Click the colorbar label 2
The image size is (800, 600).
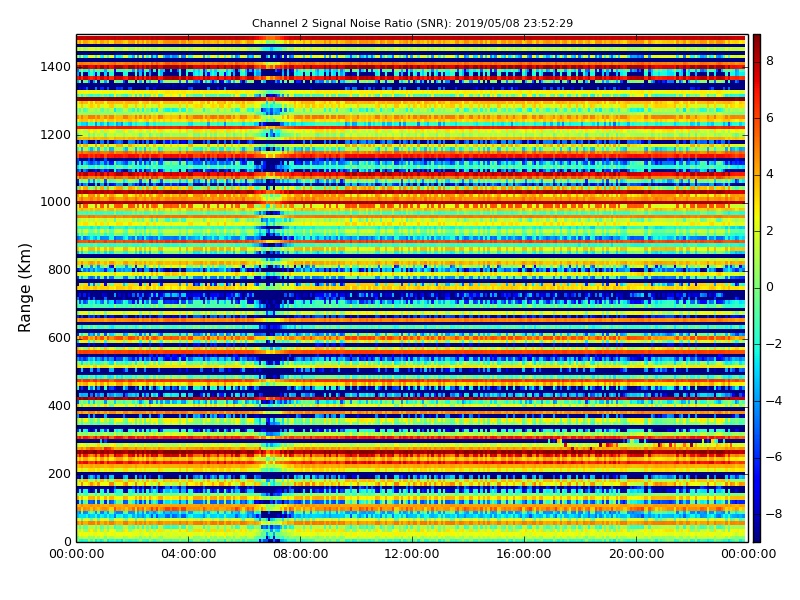(x=770, y=231)
